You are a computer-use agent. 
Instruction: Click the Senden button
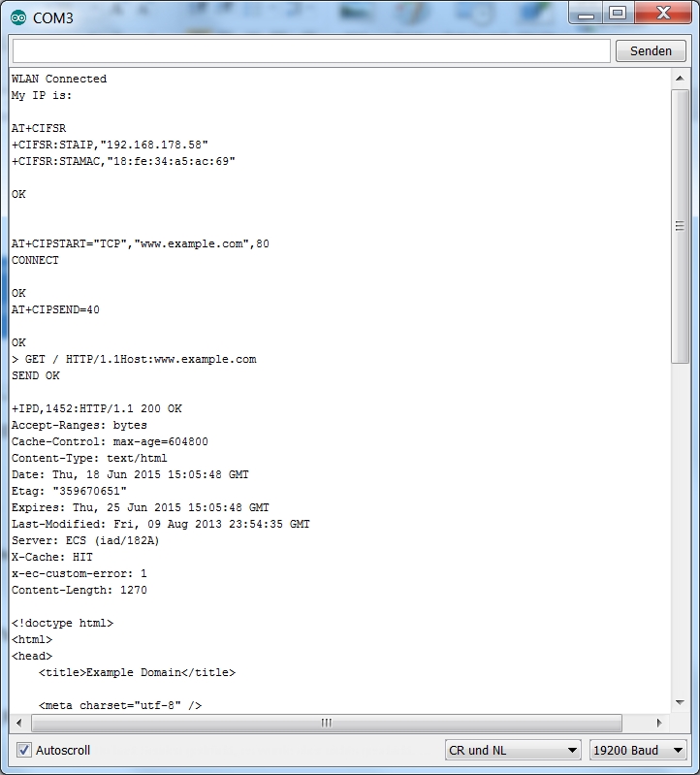(x=651, y=50)
